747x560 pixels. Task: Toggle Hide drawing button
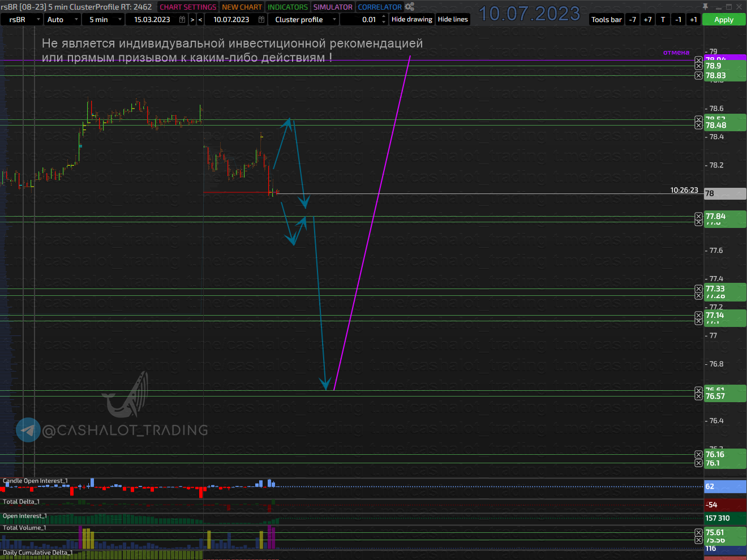click(412, 19)
